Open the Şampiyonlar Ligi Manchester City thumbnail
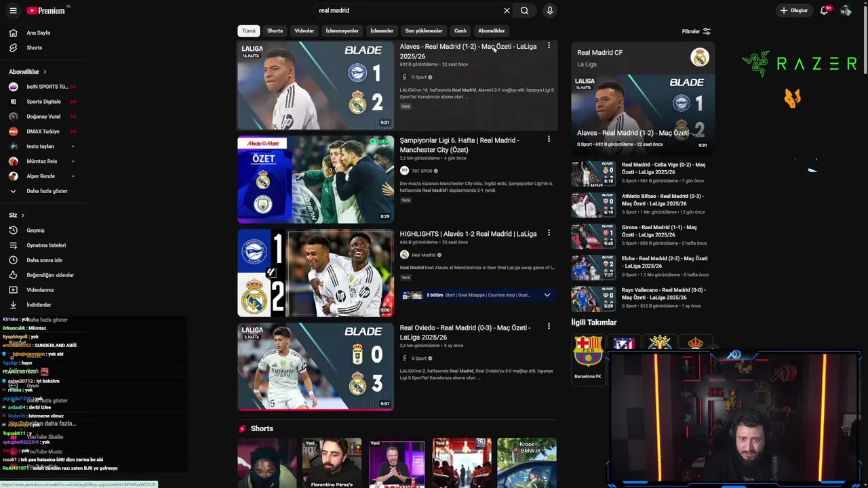 click(315, 180)
